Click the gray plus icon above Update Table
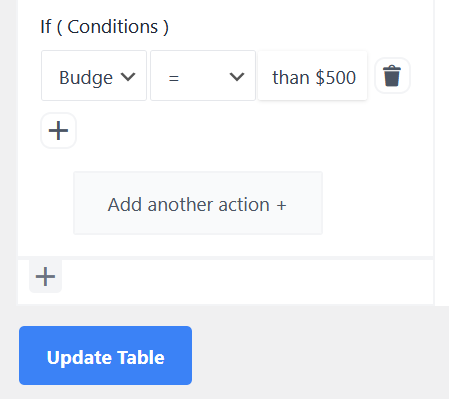 point(45,276)
